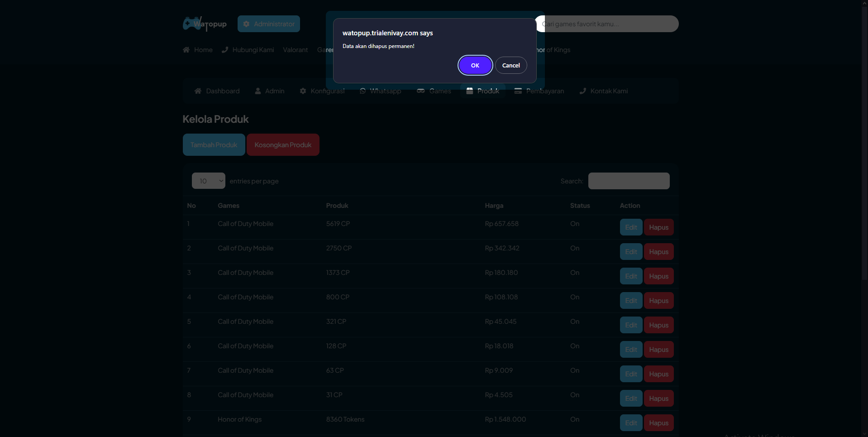Viewport: 868px width, 437px height.
Task: Sort by the Status column header
Action: click(580, 206)
